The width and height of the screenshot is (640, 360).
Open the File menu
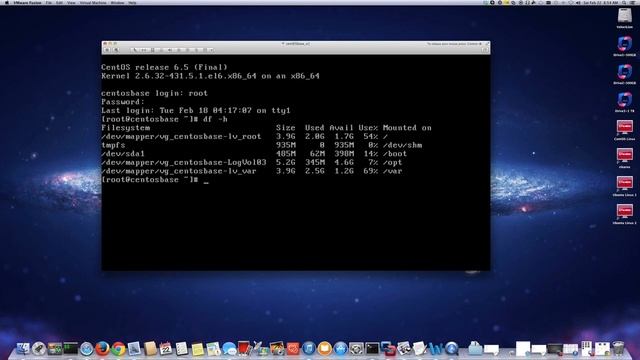pyautogui.click(x=49, y=2)
